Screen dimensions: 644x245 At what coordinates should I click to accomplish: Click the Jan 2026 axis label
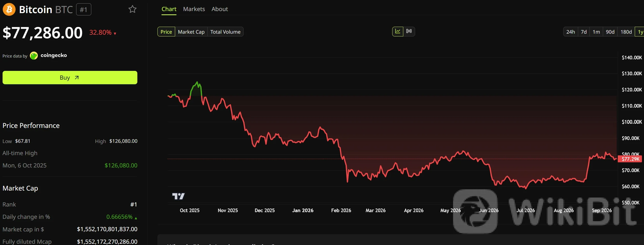point(303,210)
